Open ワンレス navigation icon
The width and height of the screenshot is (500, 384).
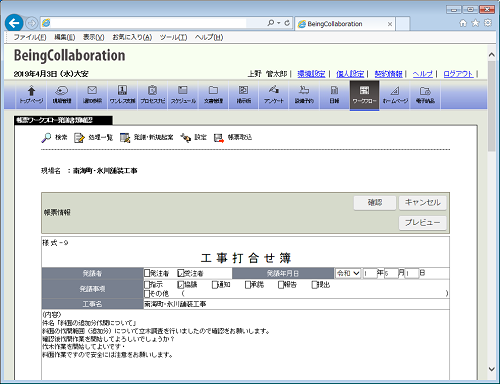(x=122, y=95)
